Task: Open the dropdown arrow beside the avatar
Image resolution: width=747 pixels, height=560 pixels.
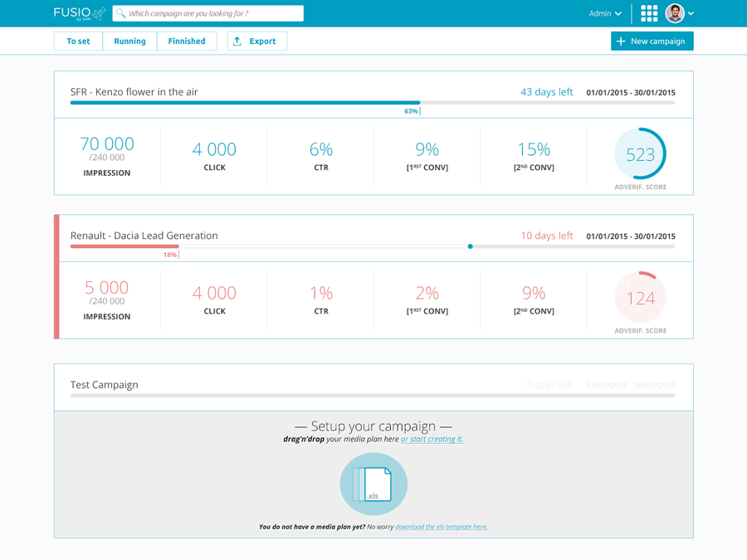Action: click(x=691, y=13)
